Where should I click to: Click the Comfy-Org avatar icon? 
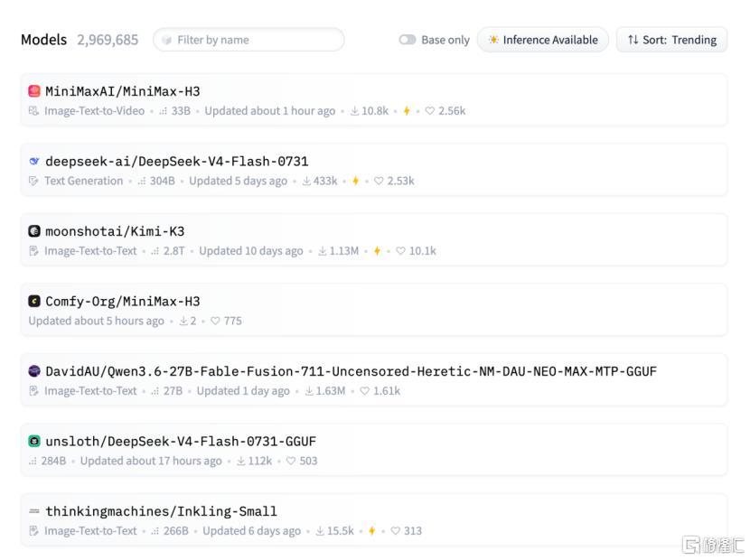(x=34, y=301)
